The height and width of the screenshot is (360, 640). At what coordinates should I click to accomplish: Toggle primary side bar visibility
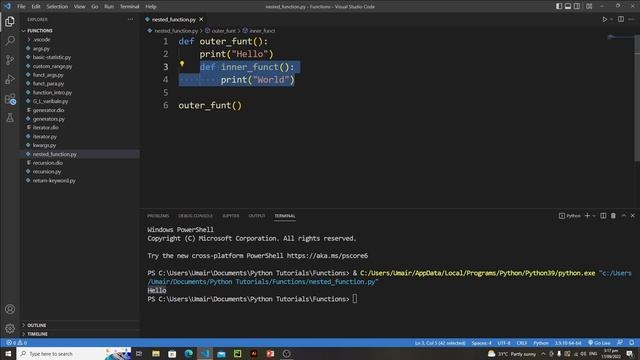tap(559, 6)
